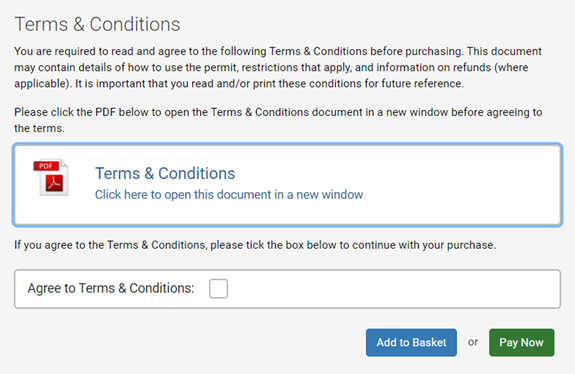Click the word "or" between the buttons
Screen dimensions: 575x374
click(x=473, y=342)
